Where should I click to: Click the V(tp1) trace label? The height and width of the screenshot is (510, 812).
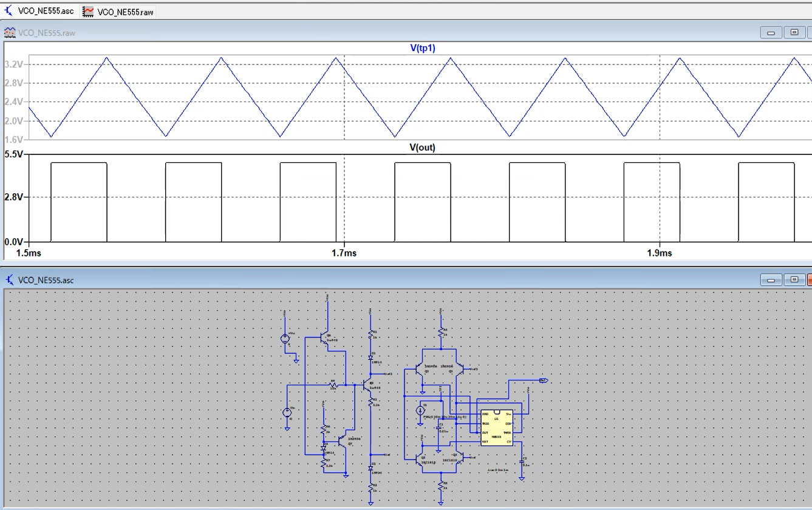[423, 48]
